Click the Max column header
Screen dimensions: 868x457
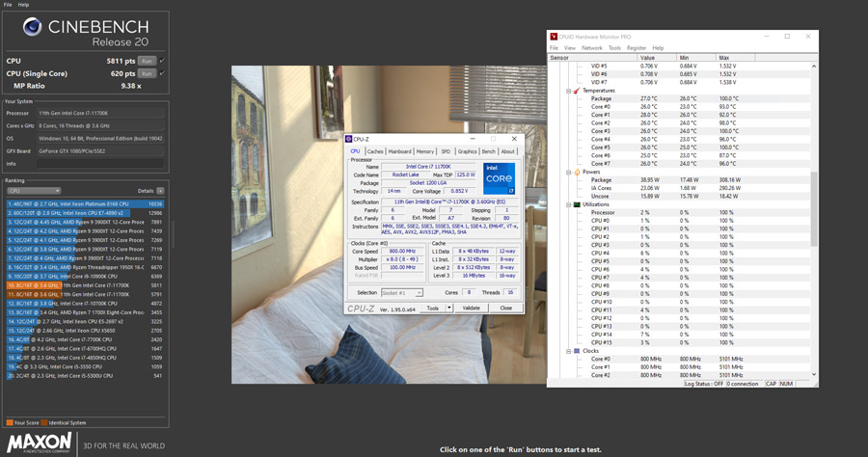735,58
